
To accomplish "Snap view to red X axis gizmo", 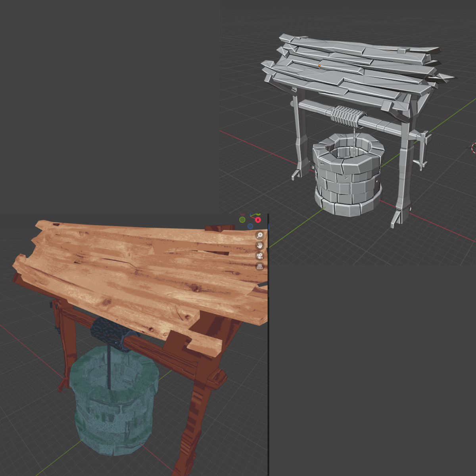I will [x=258, y=219].
